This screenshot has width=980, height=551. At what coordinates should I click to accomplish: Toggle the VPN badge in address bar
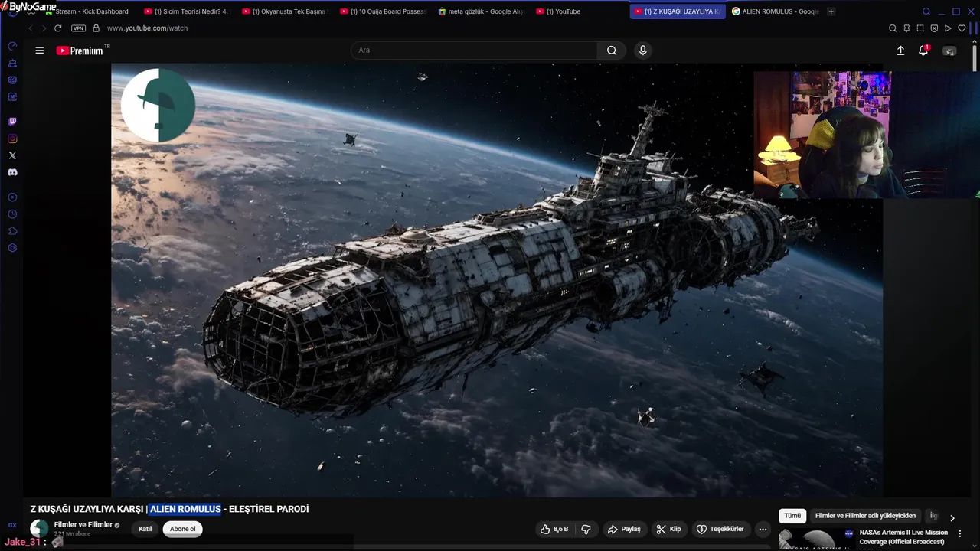pyautogui.click(x=78, y=28)
